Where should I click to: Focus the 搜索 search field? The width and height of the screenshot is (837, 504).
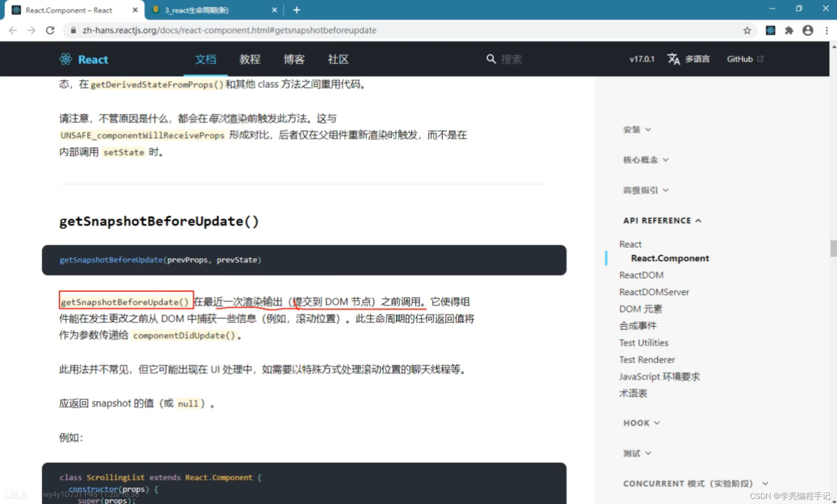[512, 59]
